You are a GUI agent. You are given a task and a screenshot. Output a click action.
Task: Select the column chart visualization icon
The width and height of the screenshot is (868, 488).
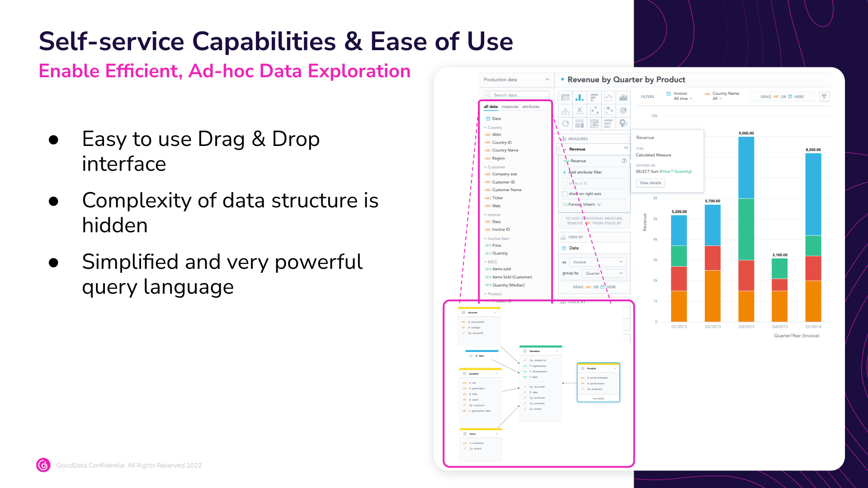point(580,97)
